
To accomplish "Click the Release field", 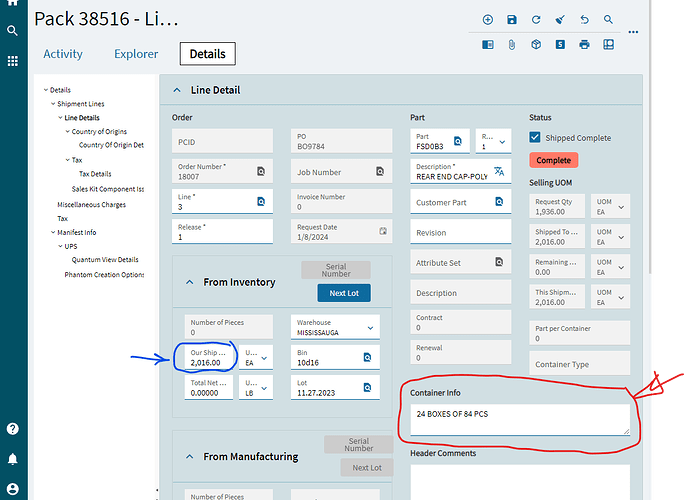I will click(x=222, y=232).
